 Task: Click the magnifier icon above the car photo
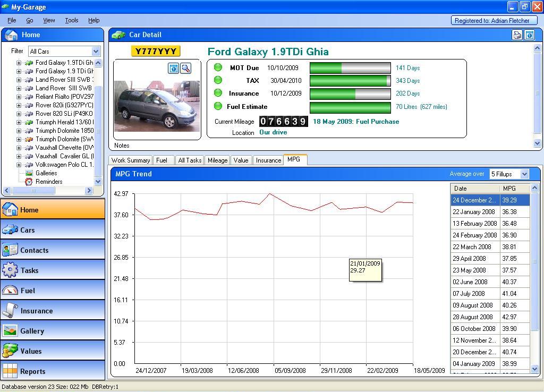coord(185,68)
